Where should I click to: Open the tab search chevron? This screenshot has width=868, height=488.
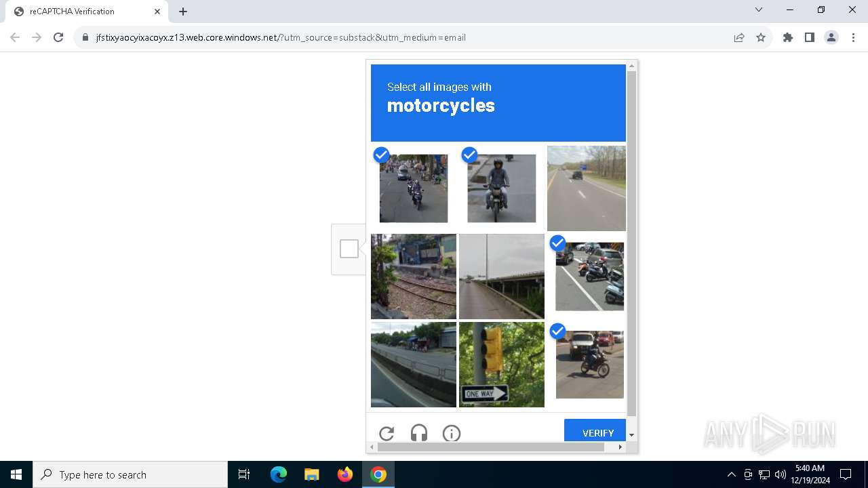pyautogui.click(x=759, y=9)
